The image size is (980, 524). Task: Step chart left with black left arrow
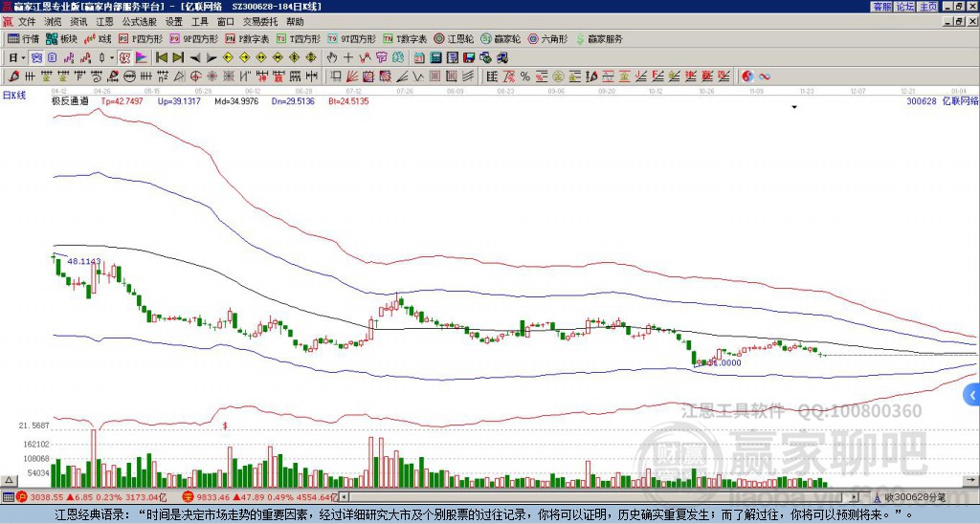195,58
